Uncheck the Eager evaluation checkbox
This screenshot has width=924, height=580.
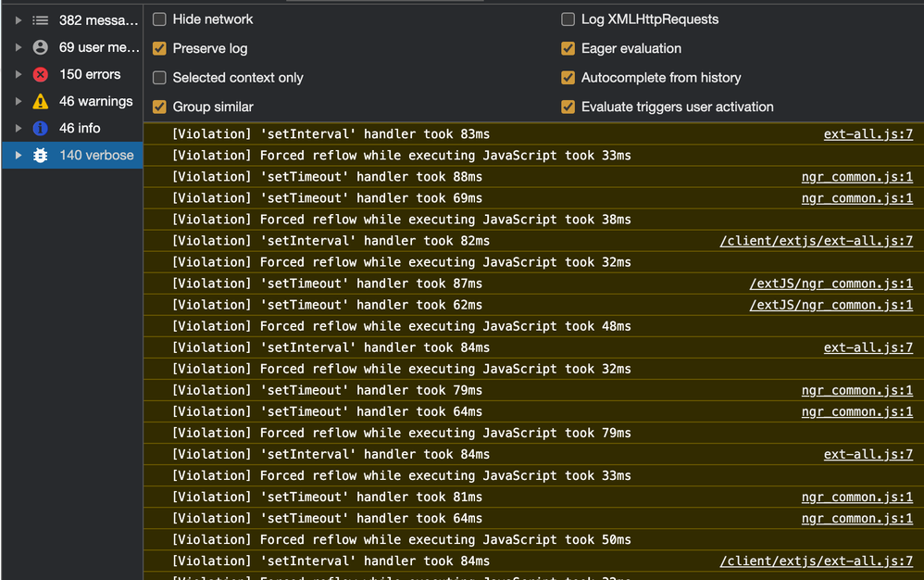pyautogui.click(x=568, y=48)
